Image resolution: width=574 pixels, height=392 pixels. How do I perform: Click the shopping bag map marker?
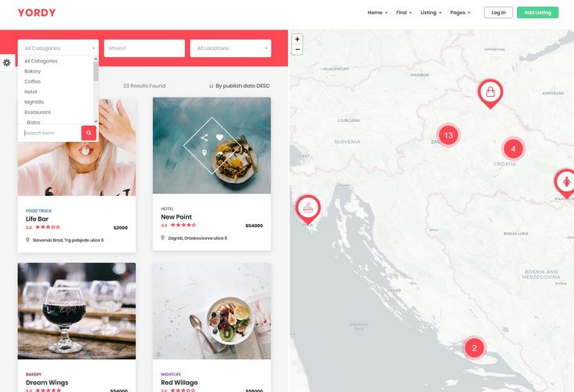(x=490, y=94)
